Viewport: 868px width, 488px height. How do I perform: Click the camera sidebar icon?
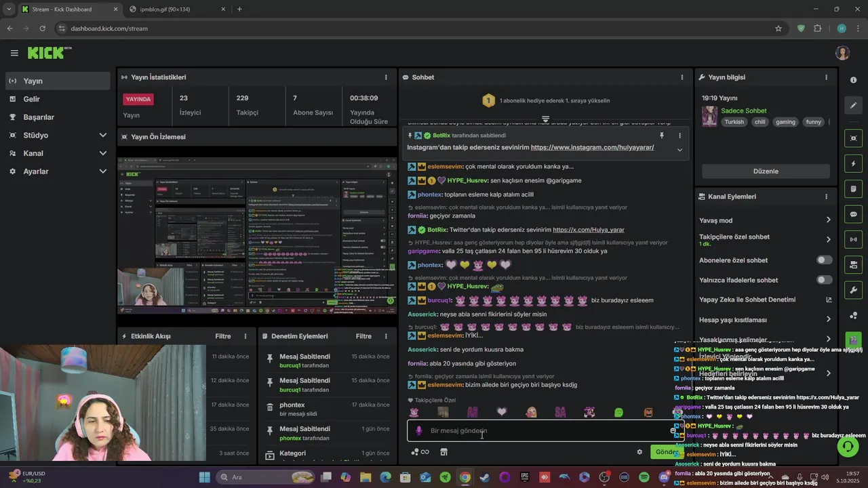coord(853,264)
